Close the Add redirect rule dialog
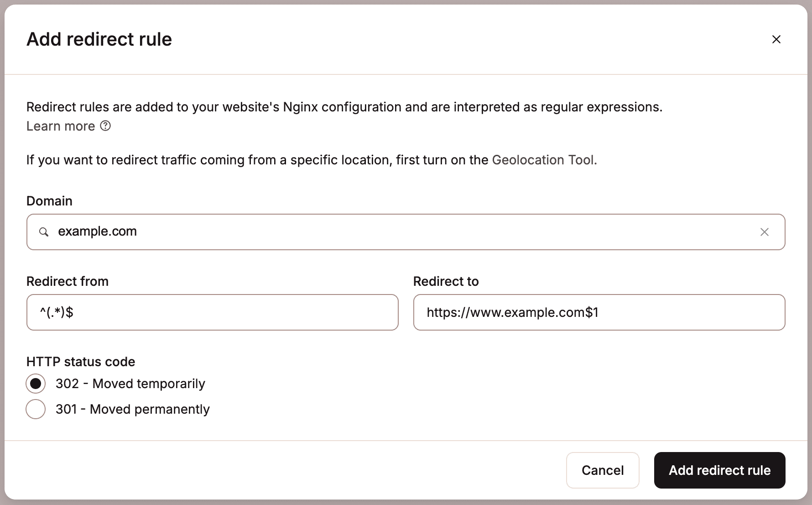 click(x=776, y=39)
